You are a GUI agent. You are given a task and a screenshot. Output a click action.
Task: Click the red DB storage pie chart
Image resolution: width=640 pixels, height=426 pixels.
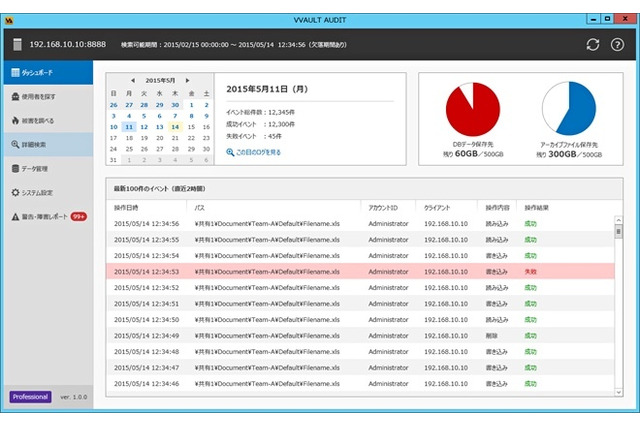coord(473,109)
